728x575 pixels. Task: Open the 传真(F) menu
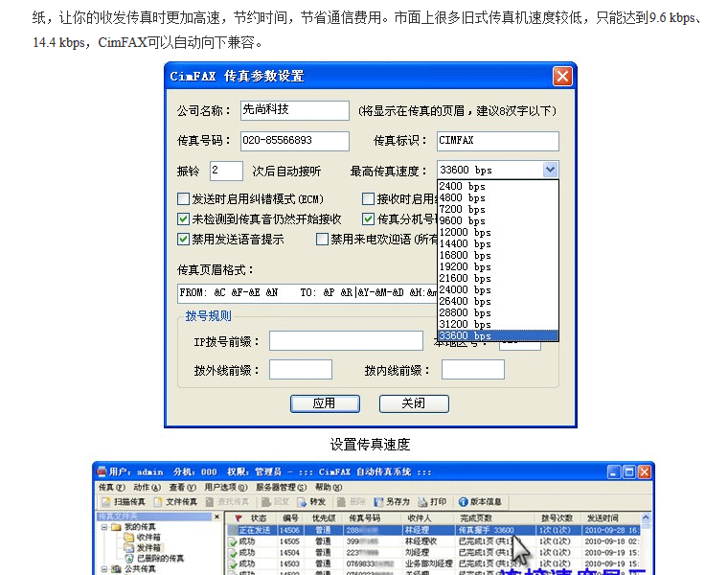[x=112, y=487]
